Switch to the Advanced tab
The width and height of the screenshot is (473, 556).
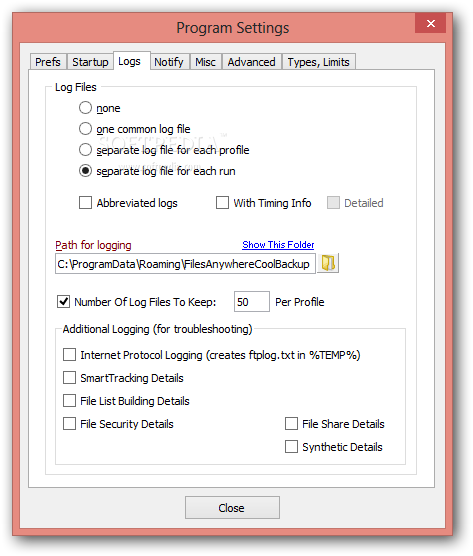(251, 62)
